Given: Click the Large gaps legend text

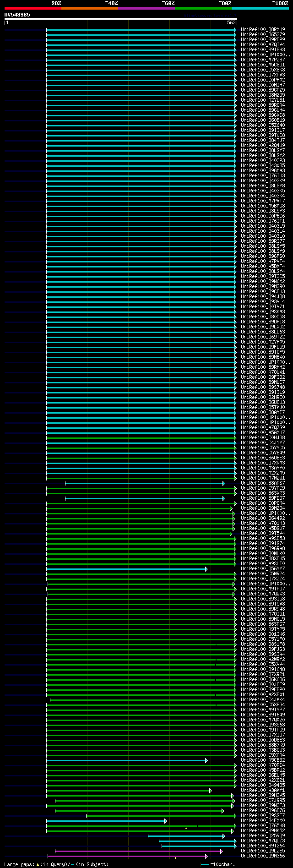Looking at the screenshot, I should pos(56,864).
